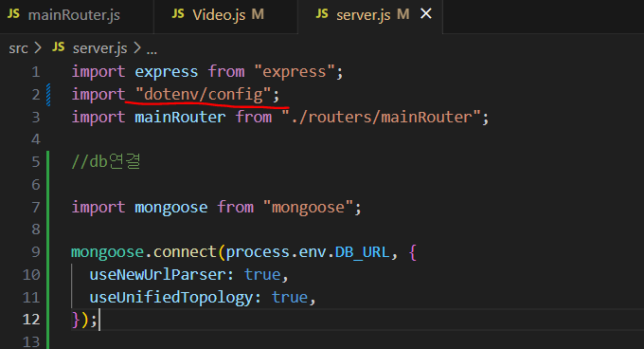Click the word express after import
The image size is (644, 349).
click(x=167, y=72)
